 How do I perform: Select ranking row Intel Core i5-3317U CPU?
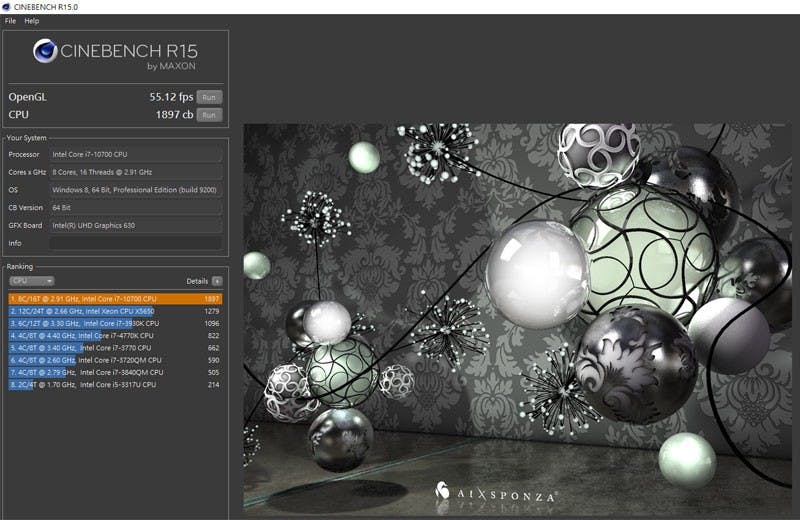[115, 384]
